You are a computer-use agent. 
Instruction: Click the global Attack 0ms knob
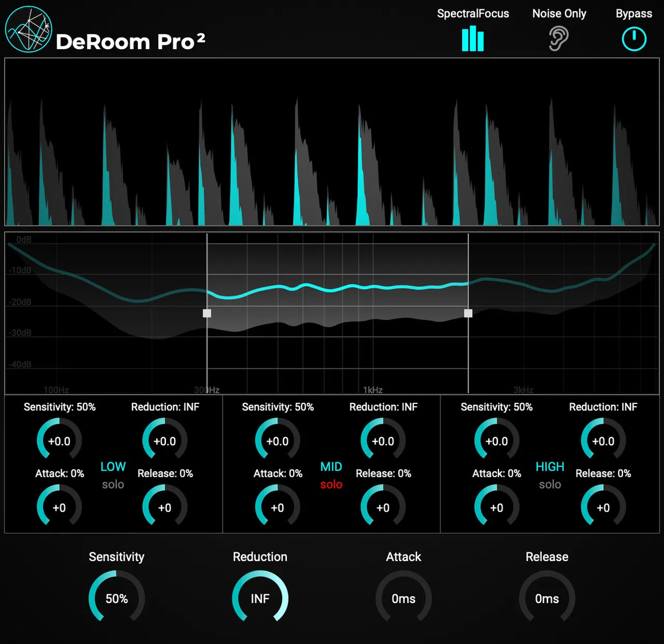pyautogui.click(x=403, y=599)
